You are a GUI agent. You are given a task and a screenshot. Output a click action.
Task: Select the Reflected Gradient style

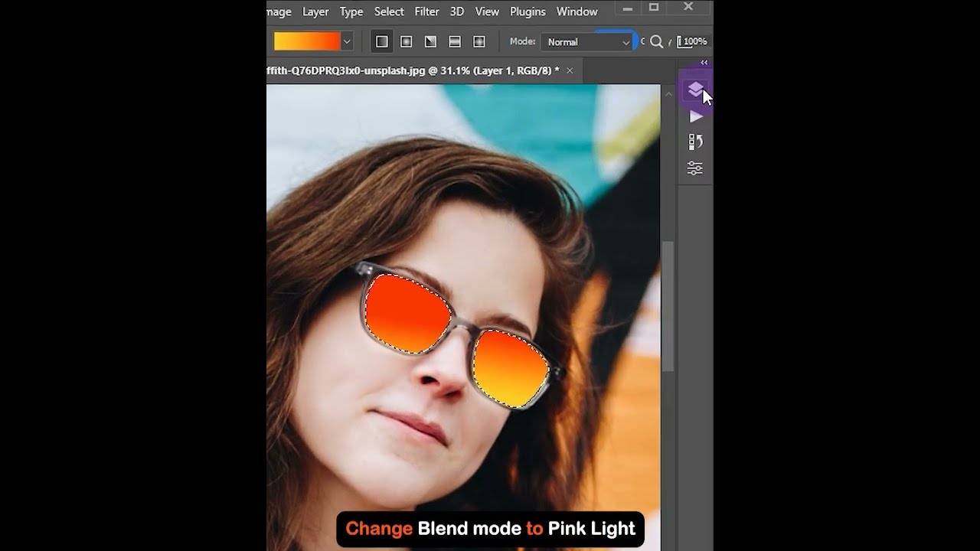pos(455,41)
